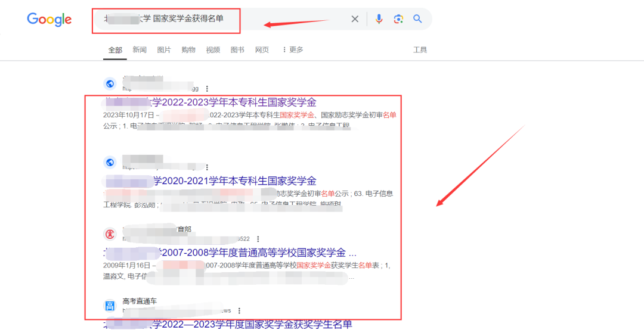This screenshot has width=644, height=330.
Task: Switch to the 新闻 tab
Action: (140, 49)
